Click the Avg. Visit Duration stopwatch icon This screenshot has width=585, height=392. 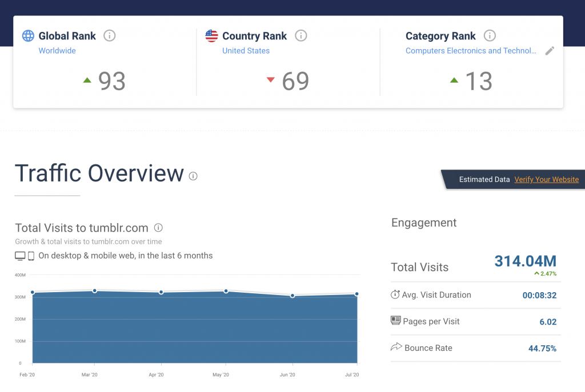395,294
